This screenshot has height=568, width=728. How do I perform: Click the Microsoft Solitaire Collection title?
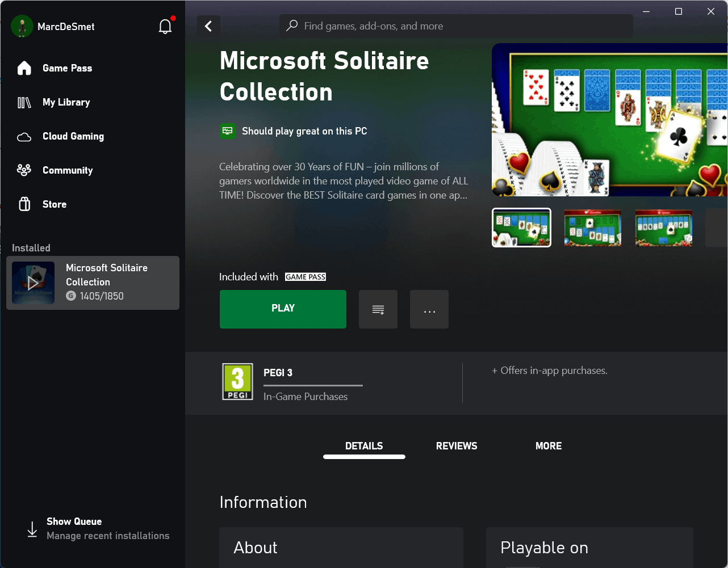pyautogui.click(x=324, y=77)
